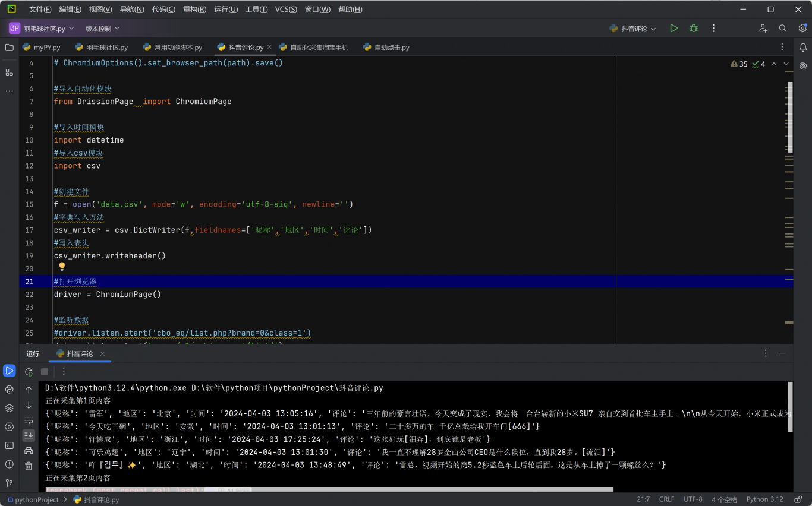This screenshot has height=506, width=812.
Task: Close the 抖音评论 run tab
Action: [102, 353]
